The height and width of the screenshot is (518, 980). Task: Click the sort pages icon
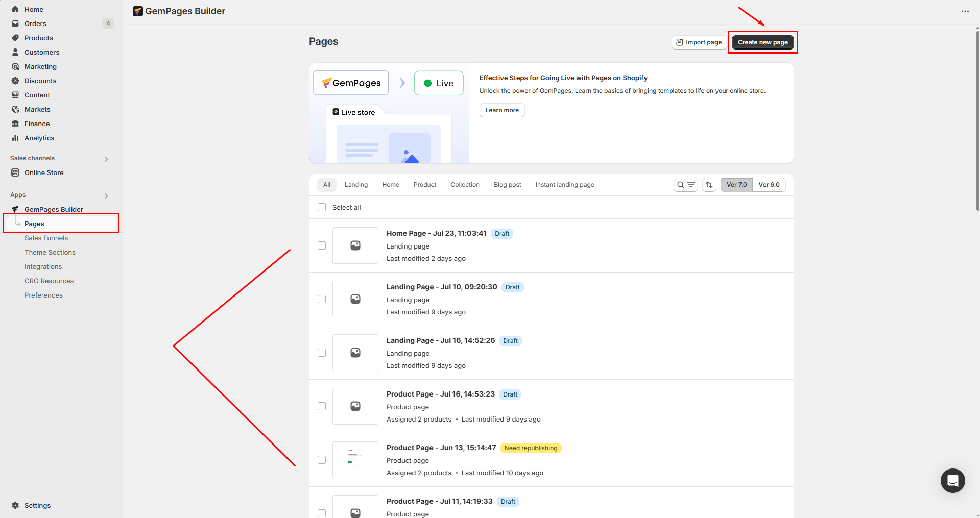pos(709,185)
